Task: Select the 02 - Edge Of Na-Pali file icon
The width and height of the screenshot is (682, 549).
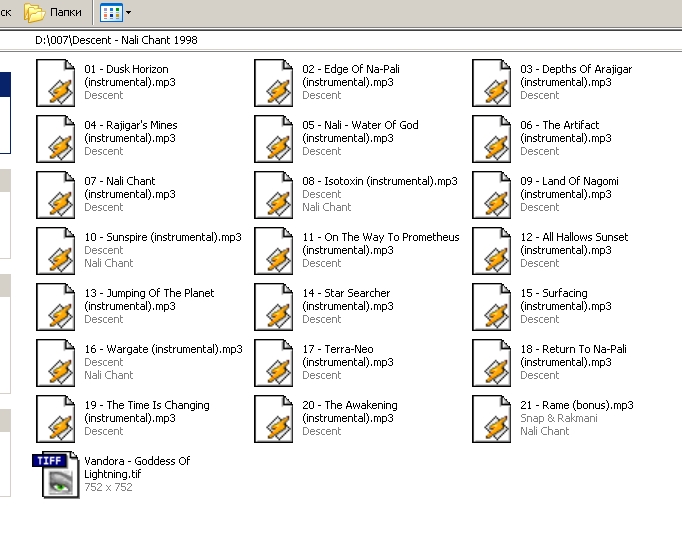Action: [x=274, y=82]
